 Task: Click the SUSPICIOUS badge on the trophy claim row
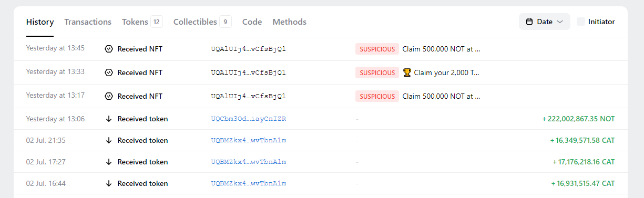(x=377, y=72)
